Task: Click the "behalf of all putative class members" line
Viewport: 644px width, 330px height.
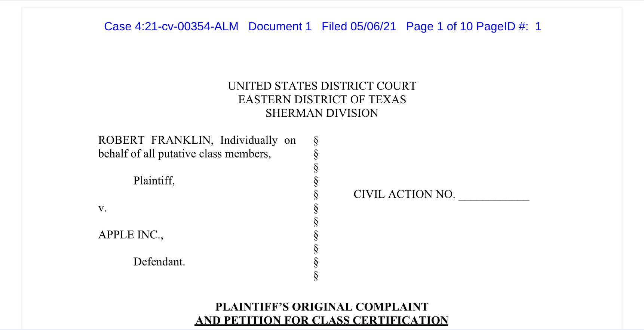Action: pyautogui.click(x=184, y=154)
